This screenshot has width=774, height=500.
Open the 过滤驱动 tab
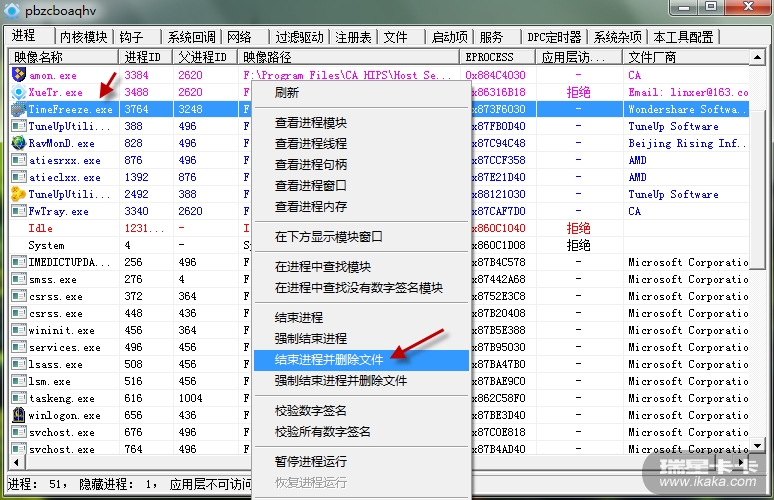[299, 37]
